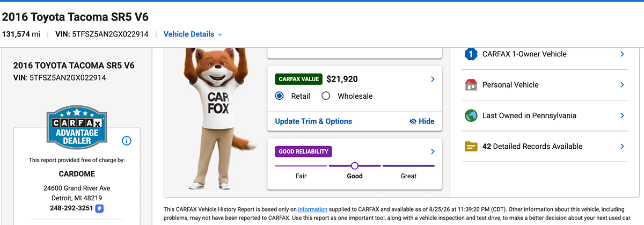Open the CARFAX Value details chevron

(433, 79)
